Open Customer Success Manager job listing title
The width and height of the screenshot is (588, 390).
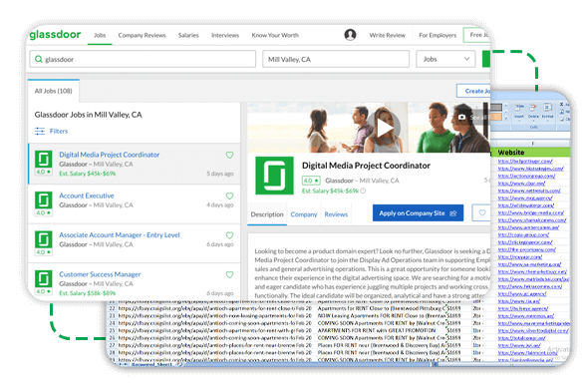(x=100, y=274)
